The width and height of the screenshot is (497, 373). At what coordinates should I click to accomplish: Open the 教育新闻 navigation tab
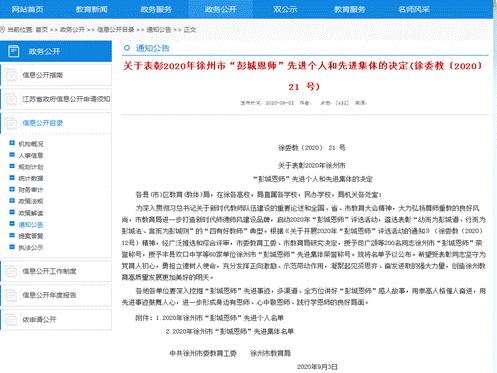pyautogui.click(x=92, y=9)
